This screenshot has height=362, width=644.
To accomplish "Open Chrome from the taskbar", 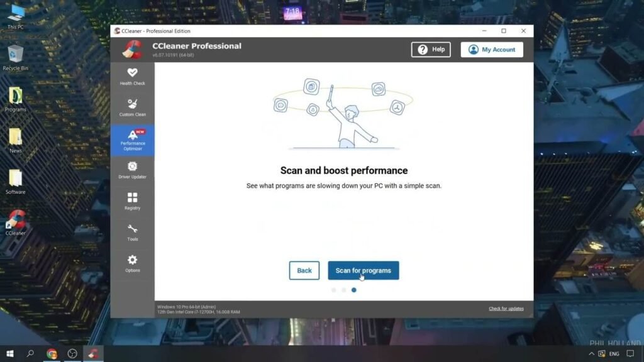I will [x=52, y=353].
